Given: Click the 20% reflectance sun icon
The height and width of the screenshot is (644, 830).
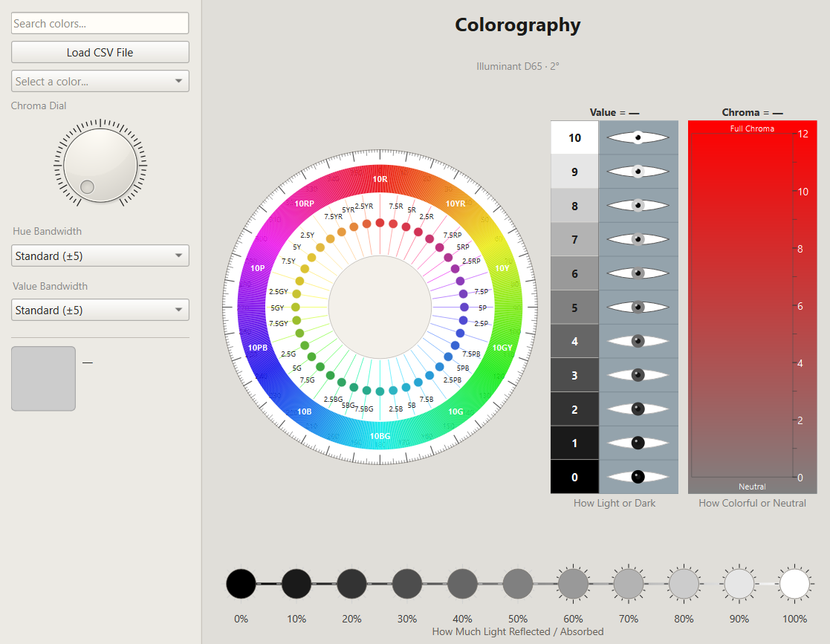Looking at the screenshot, I should coord(351,584).
